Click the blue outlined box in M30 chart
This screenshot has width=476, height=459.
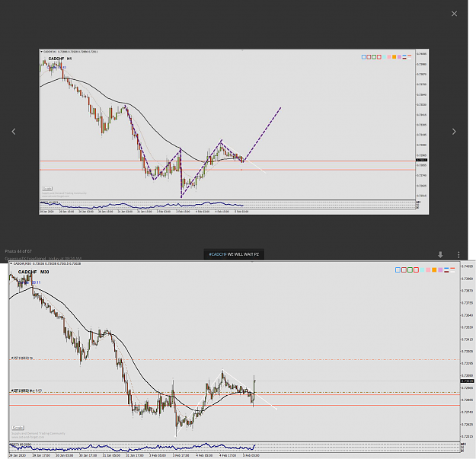[398, 269]
